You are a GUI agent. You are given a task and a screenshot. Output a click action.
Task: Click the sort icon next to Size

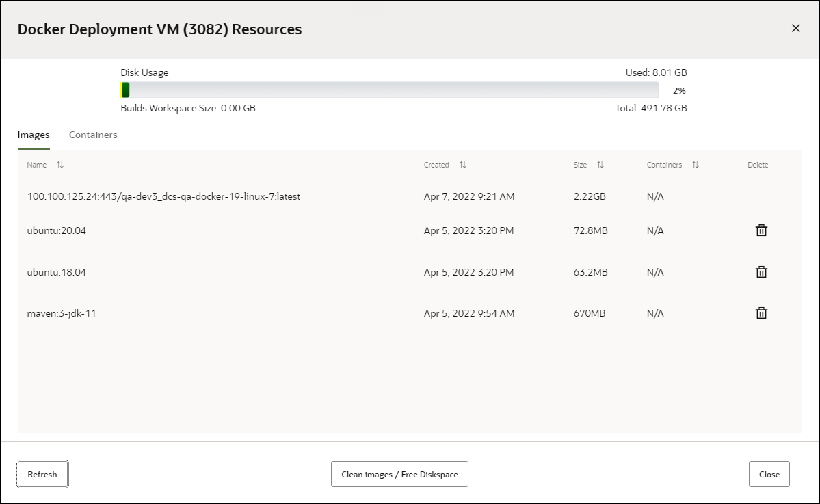point(601,165)
